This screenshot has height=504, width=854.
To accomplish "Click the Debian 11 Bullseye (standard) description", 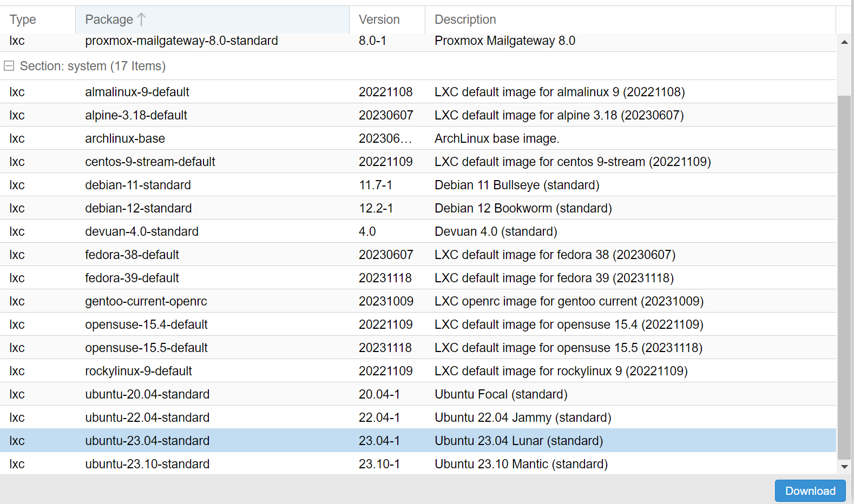I will tap(517, 185).
